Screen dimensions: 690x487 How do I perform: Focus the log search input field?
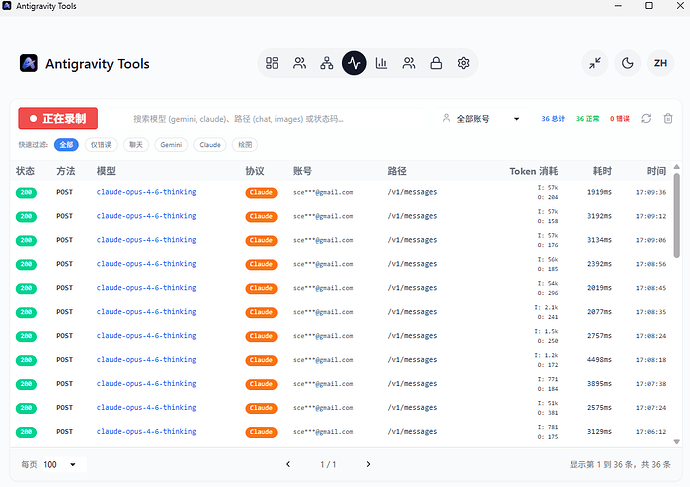tap(268, 119)
